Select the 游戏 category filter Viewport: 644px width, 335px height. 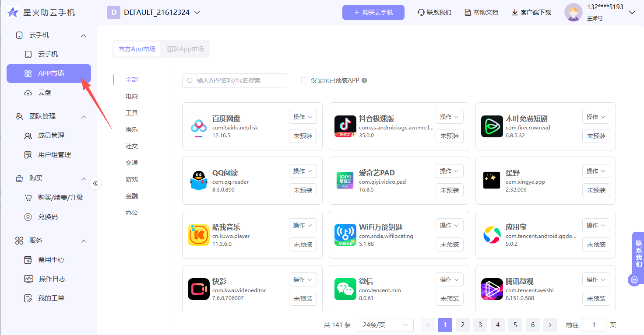(132, 179)
